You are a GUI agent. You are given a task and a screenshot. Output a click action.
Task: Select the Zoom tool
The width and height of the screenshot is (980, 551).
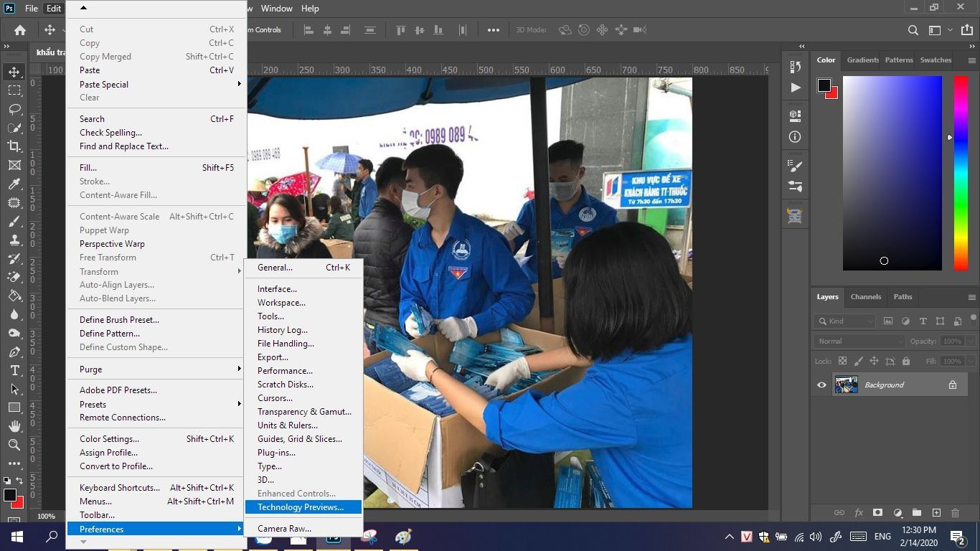click(14, 445)
